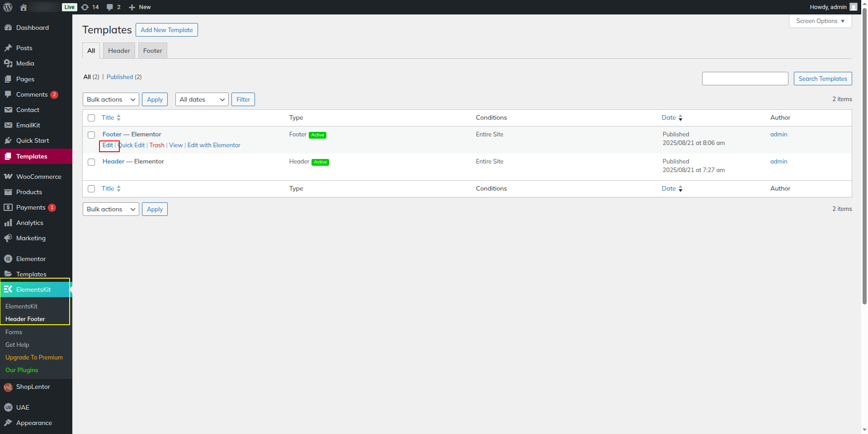
Task: Click the home site icon in admin bar
Action: tap(24, 7)
